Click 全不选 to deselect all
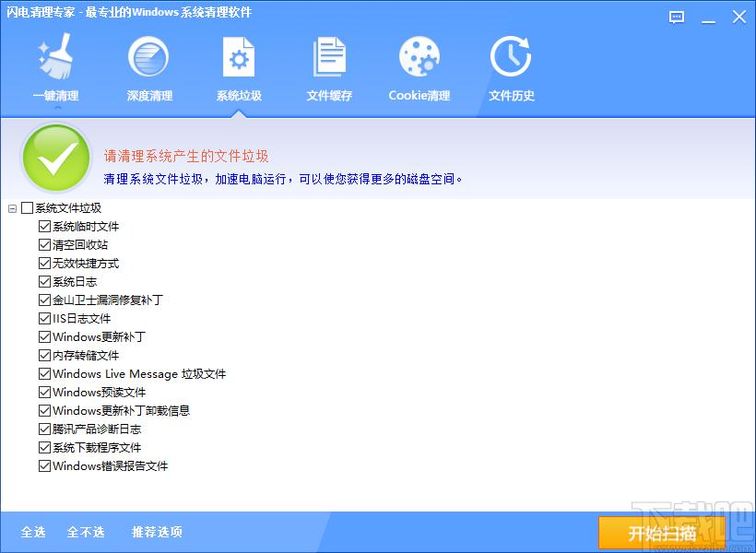This screenshot has height=553, width=756. pyautogui.click(x=86, y=532)
